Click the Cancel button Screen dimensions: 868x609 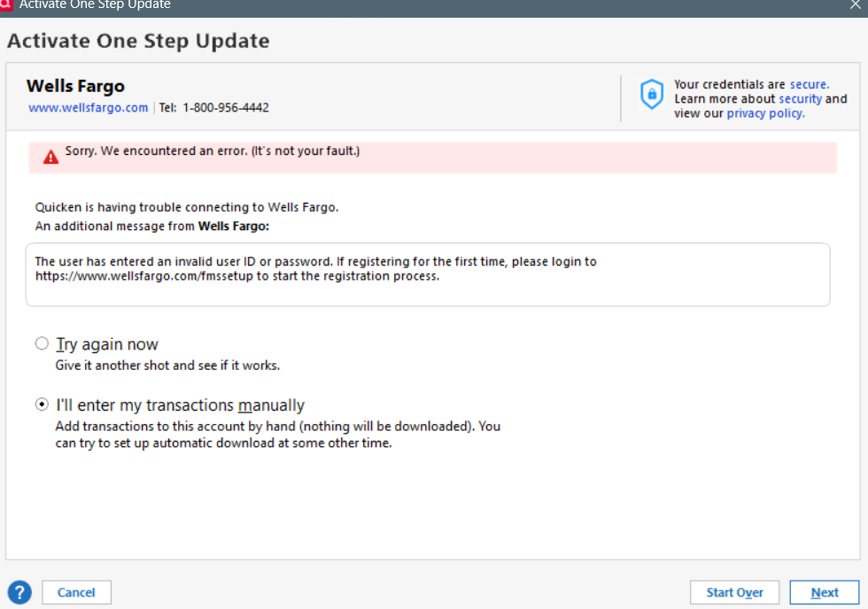point(76,592)
